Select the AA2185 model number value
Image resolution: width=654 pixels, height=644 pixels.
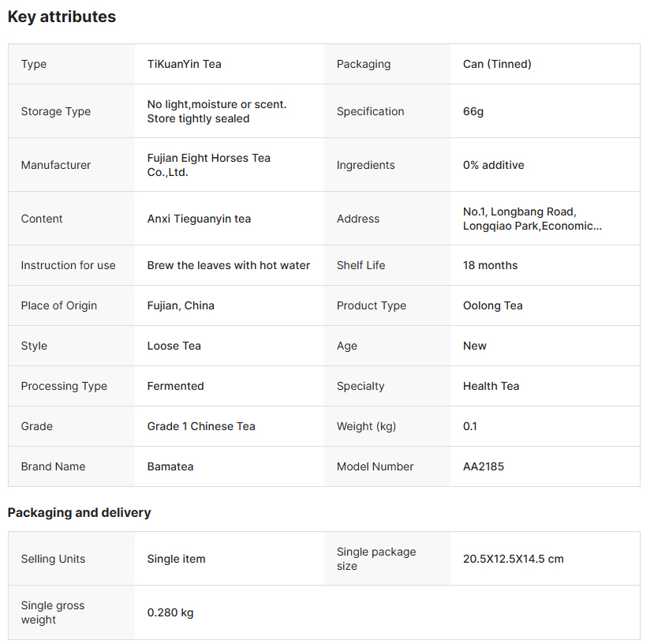(x=483, y=466)
